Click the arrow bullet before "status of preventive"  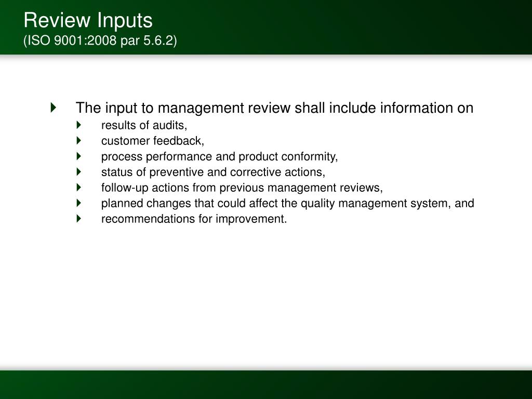[79, 171]
